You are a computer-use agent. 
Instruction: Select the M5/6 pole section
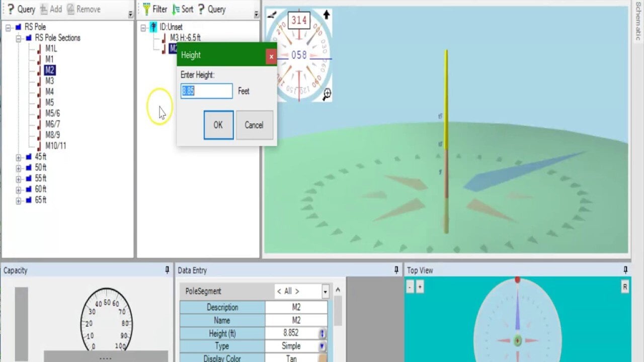(53, 113)
